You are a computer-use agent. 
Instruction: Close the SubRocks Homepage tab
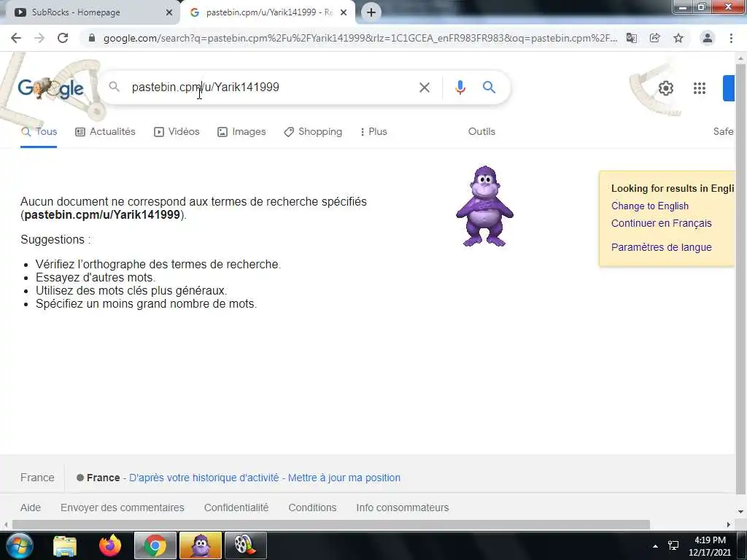click(169, 12)
